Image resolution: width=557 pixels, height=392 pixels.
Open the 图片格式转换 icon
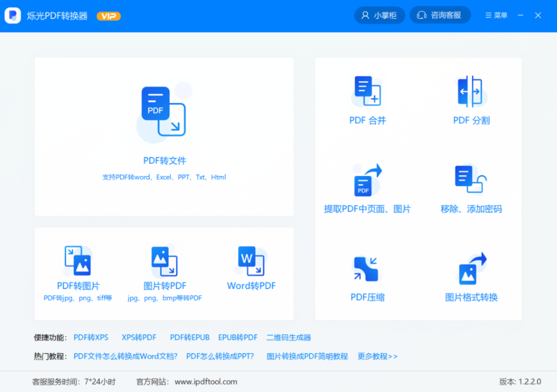click(472, 269)
